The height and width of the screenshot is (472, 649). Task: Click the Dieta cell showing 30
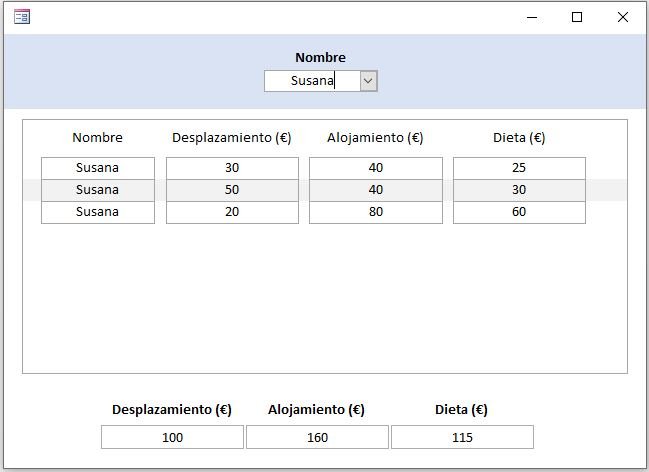pyautogui.click(x=519, y=190)
